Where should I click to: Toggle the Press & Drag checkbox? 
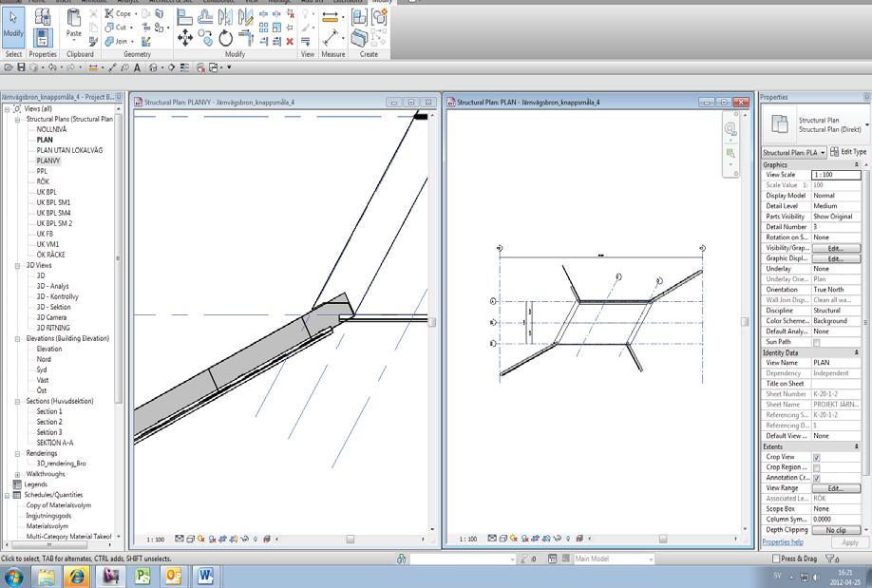click(776, 559)
